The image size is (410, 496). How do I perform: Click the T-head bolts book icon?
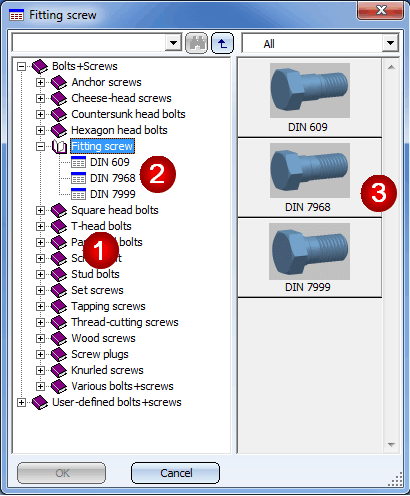pos(59,226)
